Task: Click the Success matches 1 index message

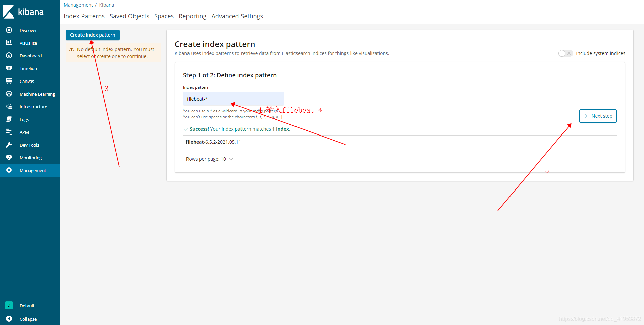Action: (240, 129)
